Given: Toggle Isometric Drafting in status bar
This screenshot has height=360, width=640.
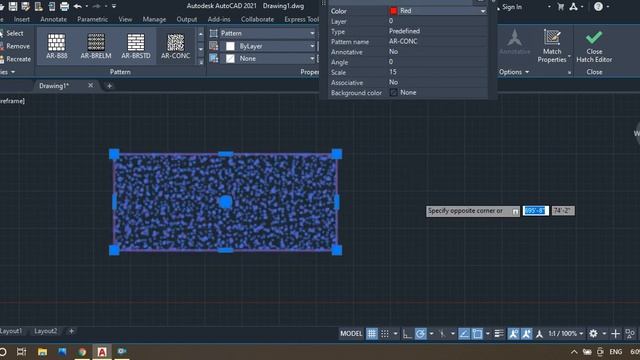Looking at the screenshot, I should pos(442,334).
